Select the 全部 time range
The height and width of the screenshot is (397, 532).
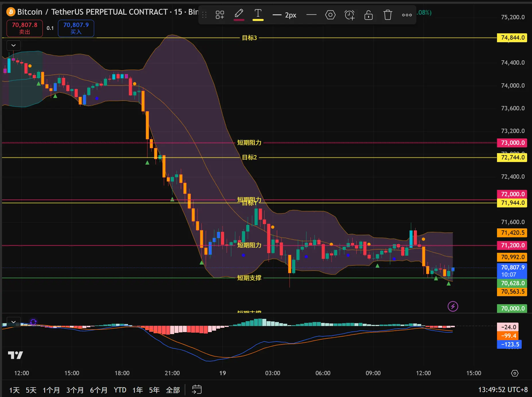173,390
